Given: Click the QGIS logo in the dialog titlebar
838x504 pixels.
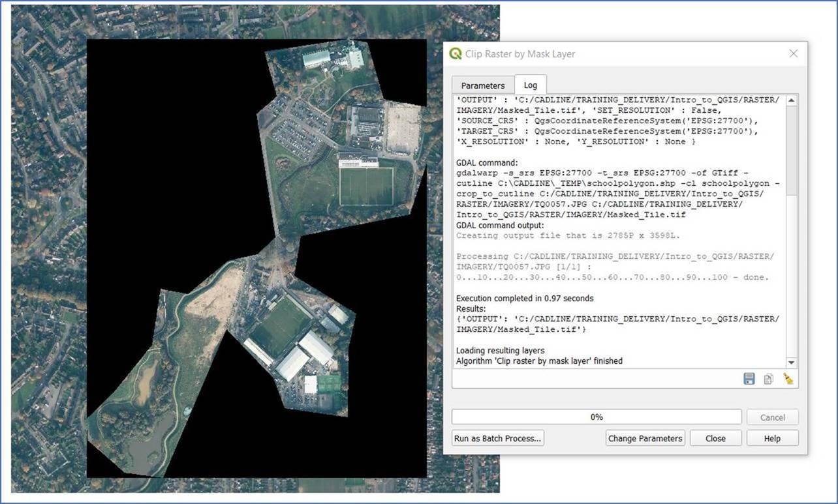Looking at the screenshot, I should point(454,54).
